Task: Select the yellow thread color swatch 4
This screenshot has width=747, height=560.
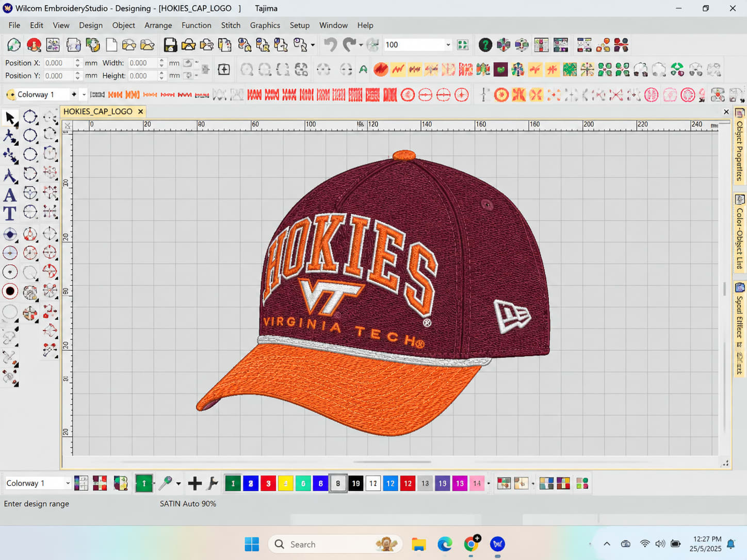Action: [285, 483]
